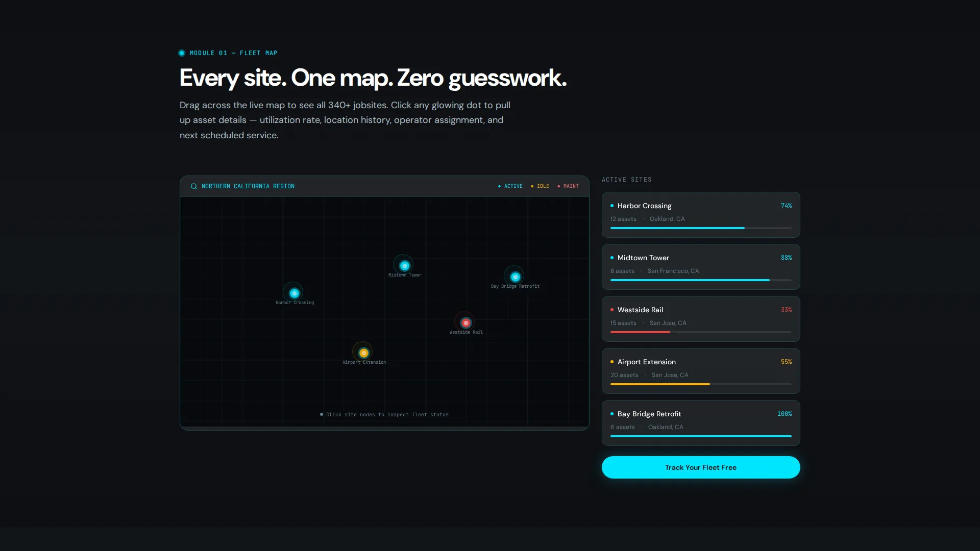Open the Bay Bridge Retrofit site card
The height and width of the screenshot is (551, 980).
(x=701, y=423)
